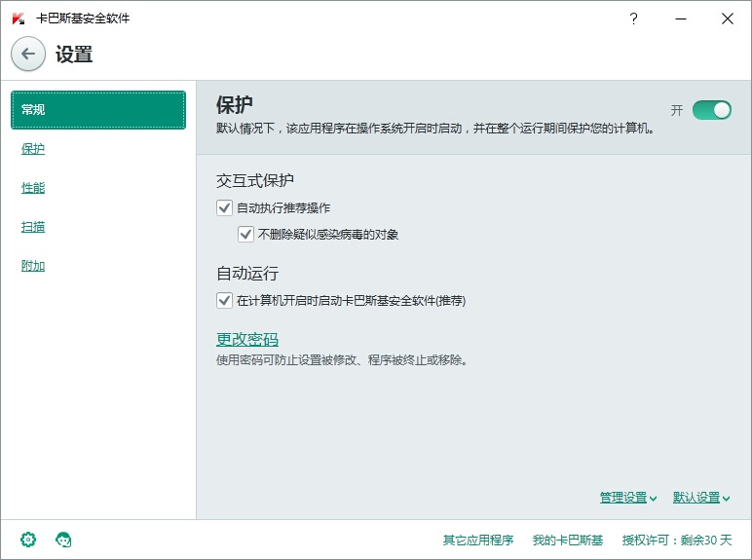Uncheck 自动执行推荐操作 checkbox
Screen dimensions: 752x560
pyautogui.click(x=224, y=208)
